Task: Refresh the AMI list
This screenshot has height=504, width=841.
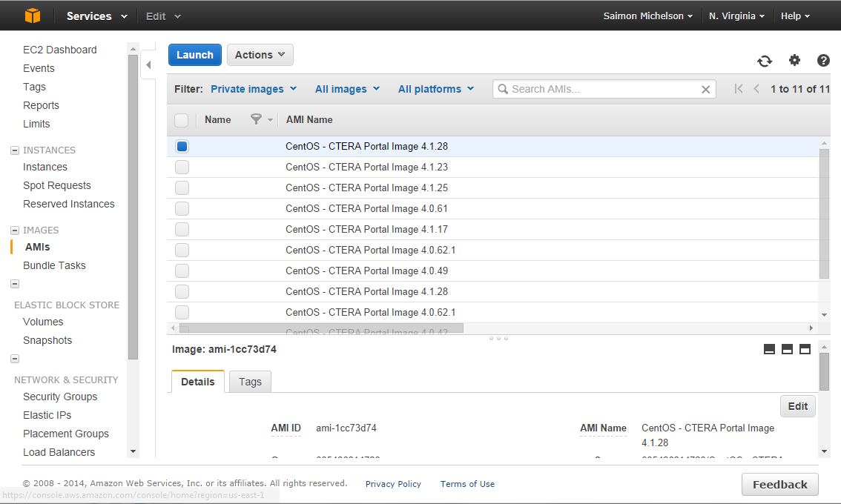Action: pyautogui.click(x=765, y=61)
